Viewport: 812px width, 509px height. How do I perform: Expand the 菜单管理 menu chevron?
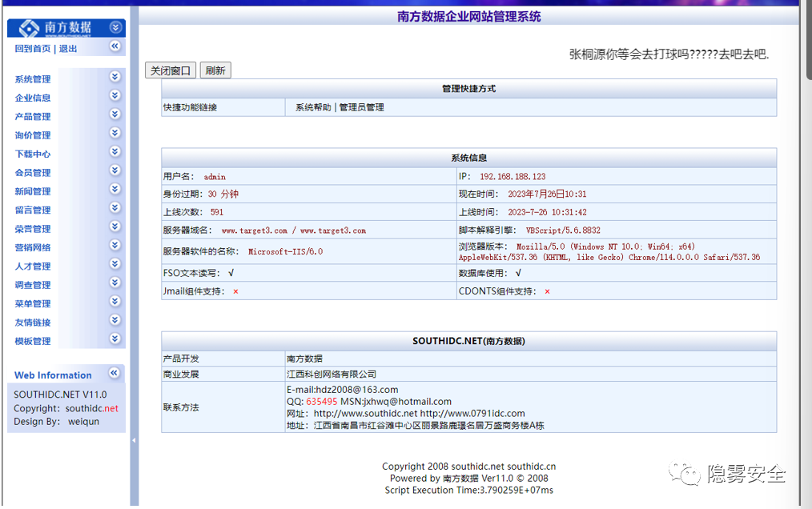coord(115,301)
